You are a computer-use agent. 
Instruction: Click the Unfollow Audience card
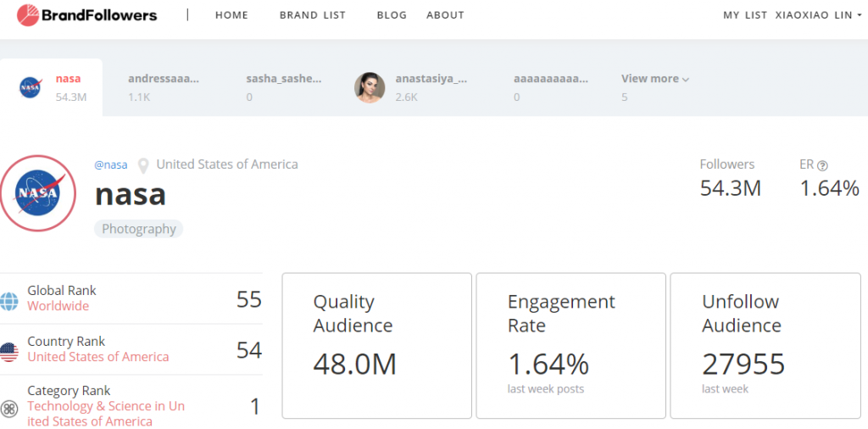(x=765, y=345)
